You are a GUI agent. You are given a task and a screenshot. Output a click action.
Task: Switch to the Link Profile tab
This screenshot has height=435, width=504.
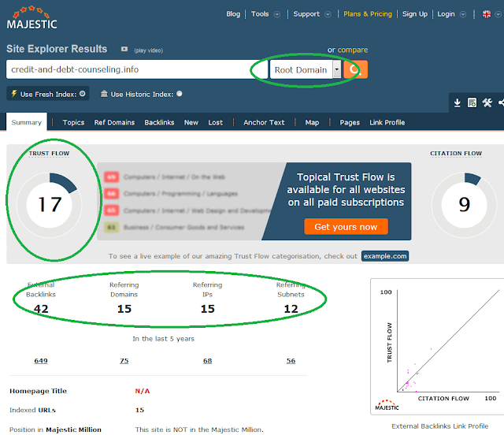coord(387,122)
